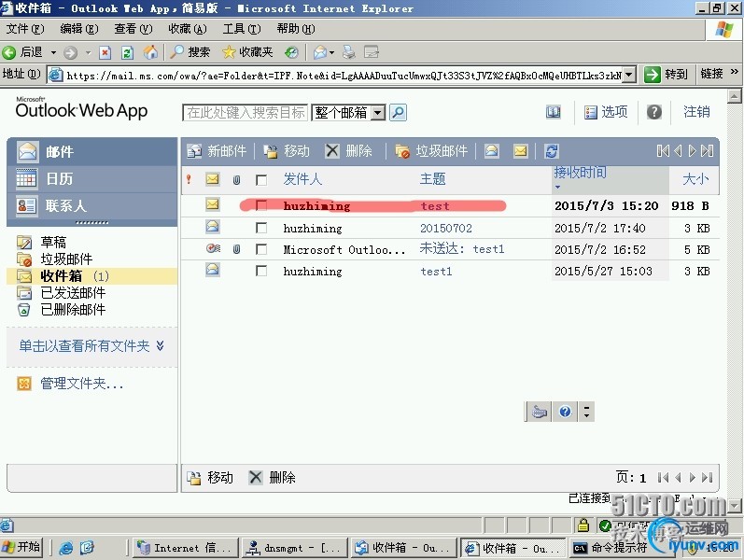Click the floating language bar help icon
Image resolution: width=744 pixels, height=560 pixels.
click(565, 412)
